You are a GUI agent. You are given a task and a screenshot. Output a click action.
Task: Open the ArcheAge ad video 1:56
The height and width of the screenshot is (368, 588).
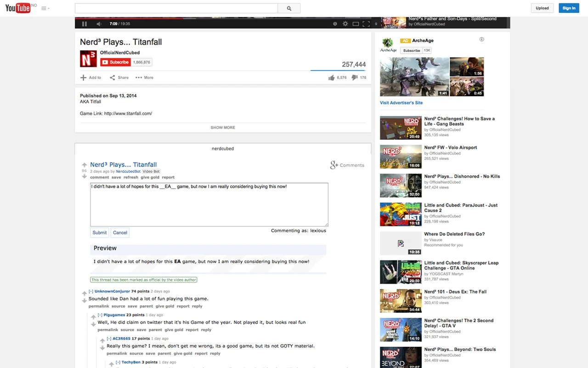click(467, 67)
